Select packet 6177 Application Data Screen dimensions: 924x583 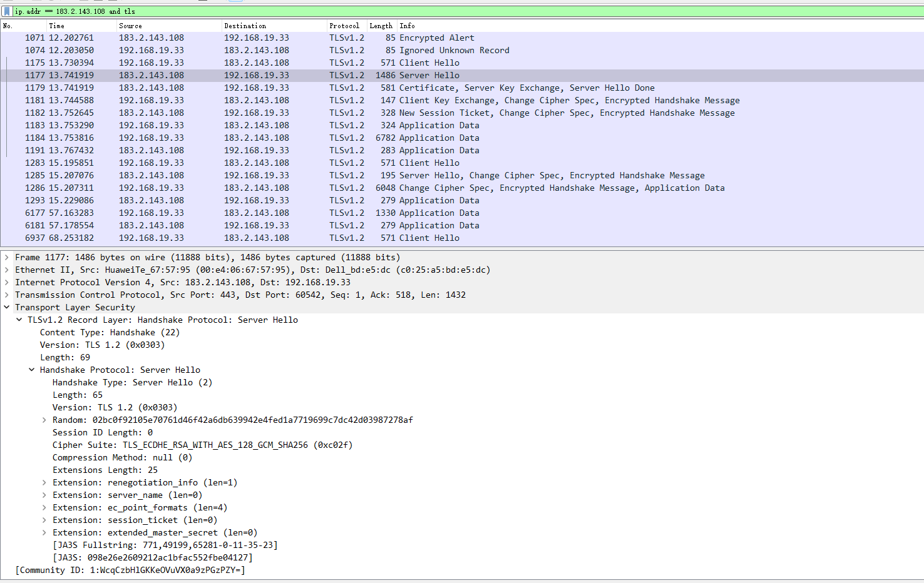462,213
